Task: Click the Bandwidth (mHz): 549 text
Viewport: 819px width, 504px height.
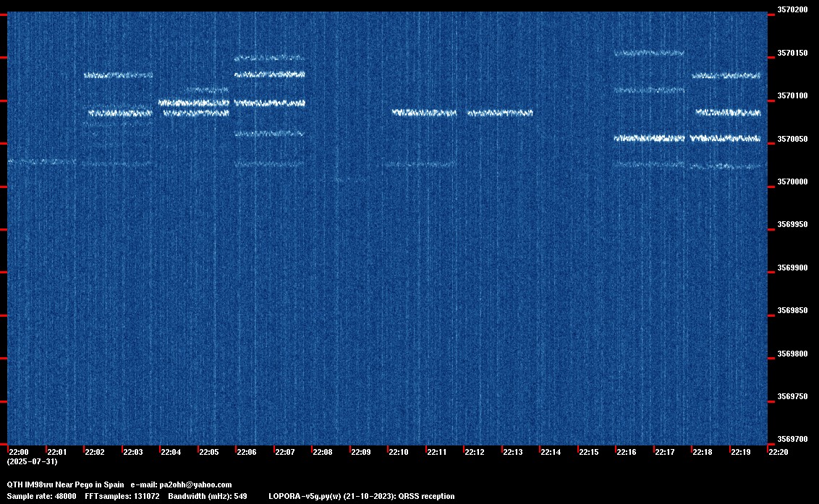Action: point(208,496)
